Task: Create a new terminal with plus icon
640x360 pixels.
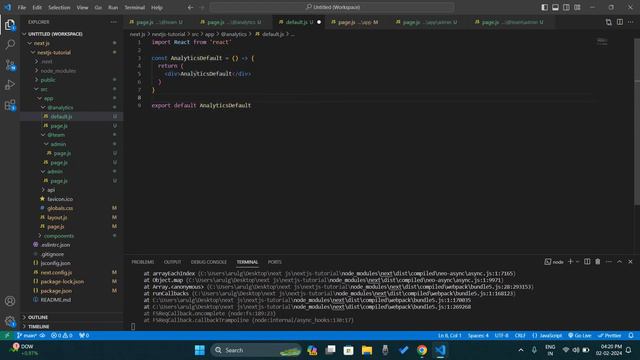Action: (x=571, y=262)
